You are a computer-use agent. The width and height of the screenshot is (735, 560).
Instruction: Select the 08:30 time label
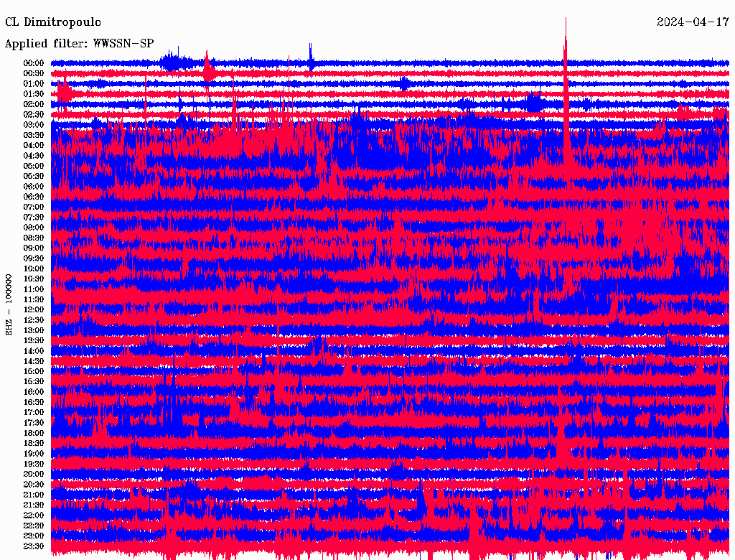click(34, 238)
